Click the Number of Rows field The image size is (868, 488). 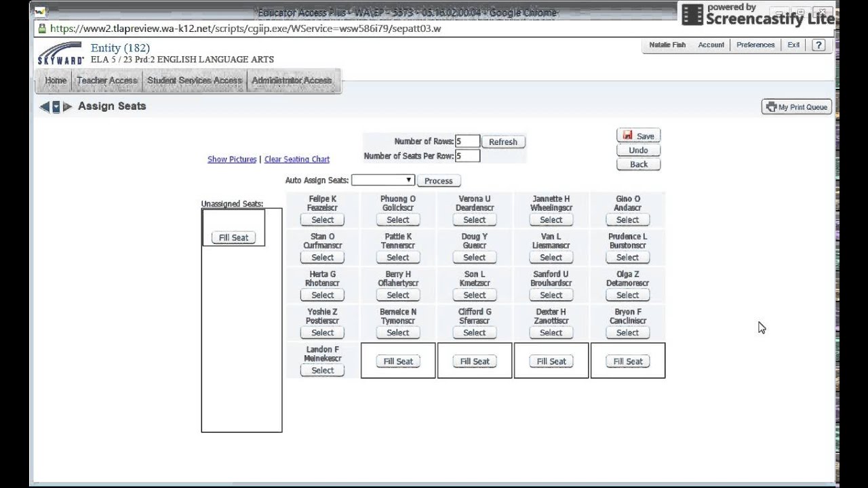pyautogui.click(x=467, y=141)
